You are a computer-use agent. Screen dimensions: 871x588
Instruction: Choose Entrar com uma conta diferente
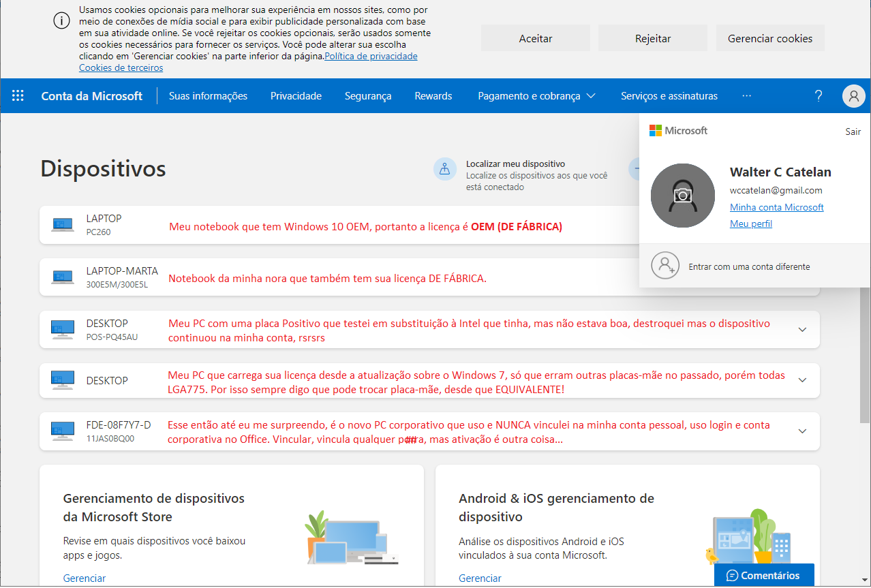click(x=750, y=266)
